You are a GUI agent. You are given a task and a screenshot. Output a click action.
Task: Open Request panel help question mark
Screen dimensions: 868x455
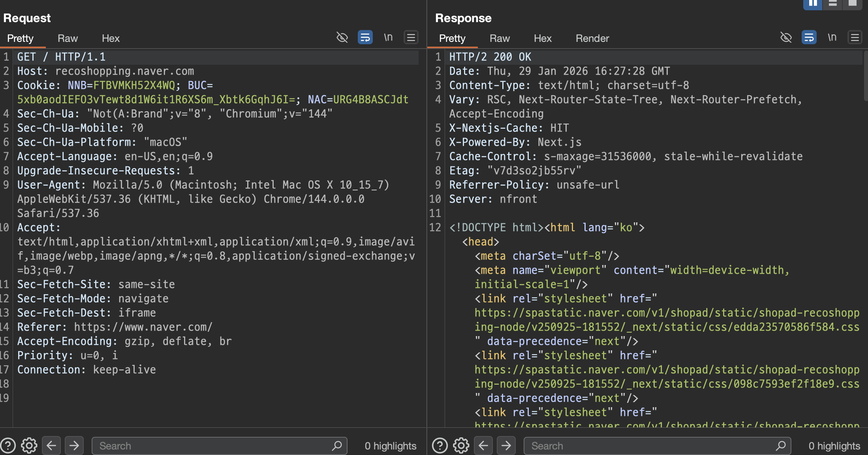(x=8, y=446)
